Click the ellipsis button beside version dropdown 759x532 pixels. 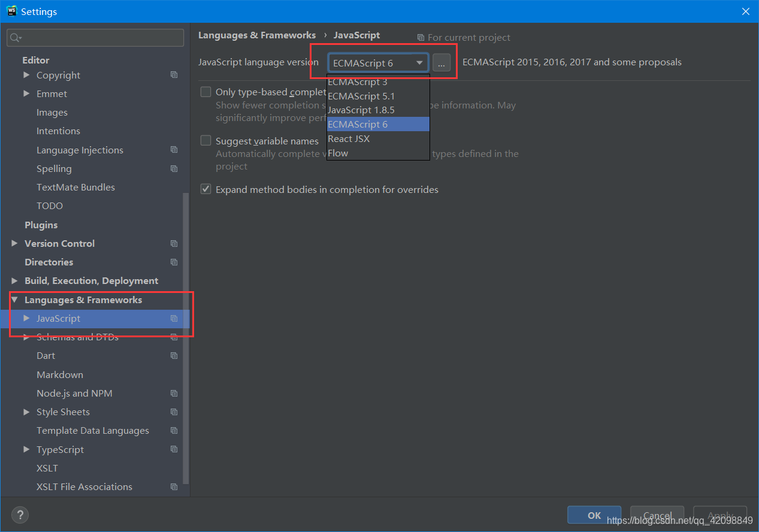tap(442, 62)
